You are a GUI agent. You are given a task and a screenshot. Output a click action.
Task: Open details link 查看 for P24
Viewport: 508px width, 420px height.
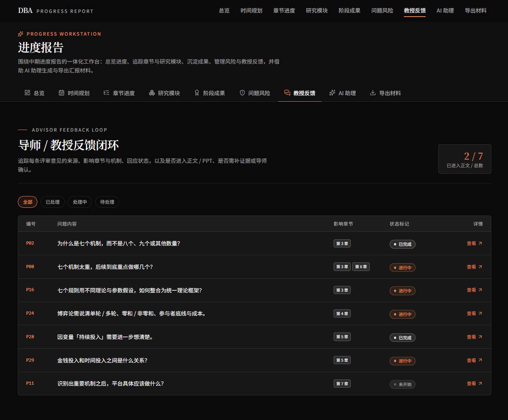[474, 313]
